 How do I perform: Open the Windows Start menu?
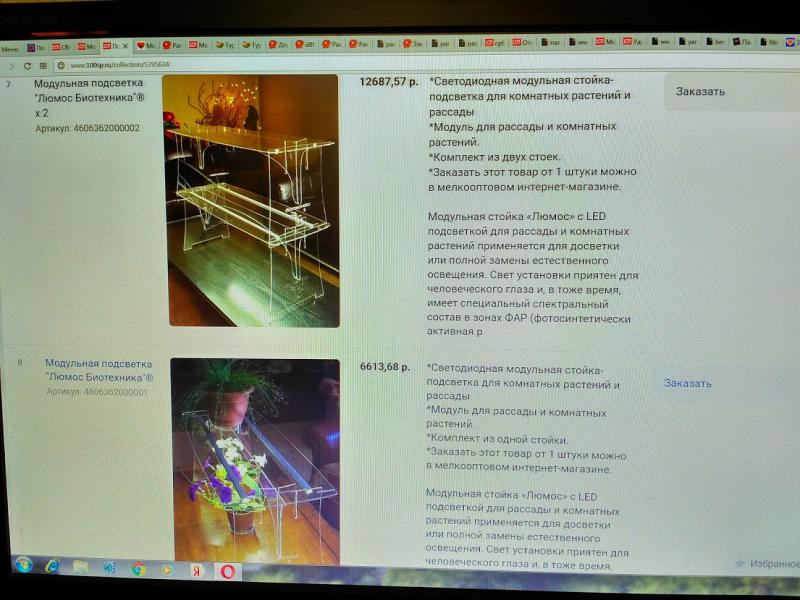(x=22, y=567)
